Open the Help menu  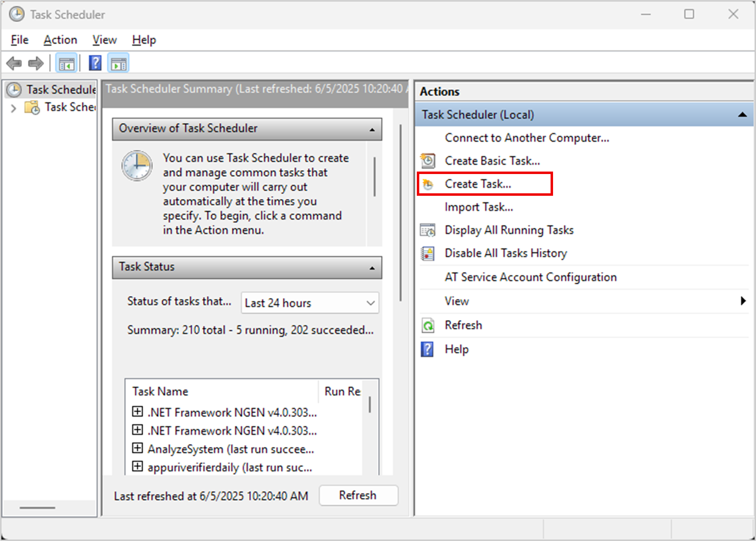pyautogui.click(x=144, y=40)
